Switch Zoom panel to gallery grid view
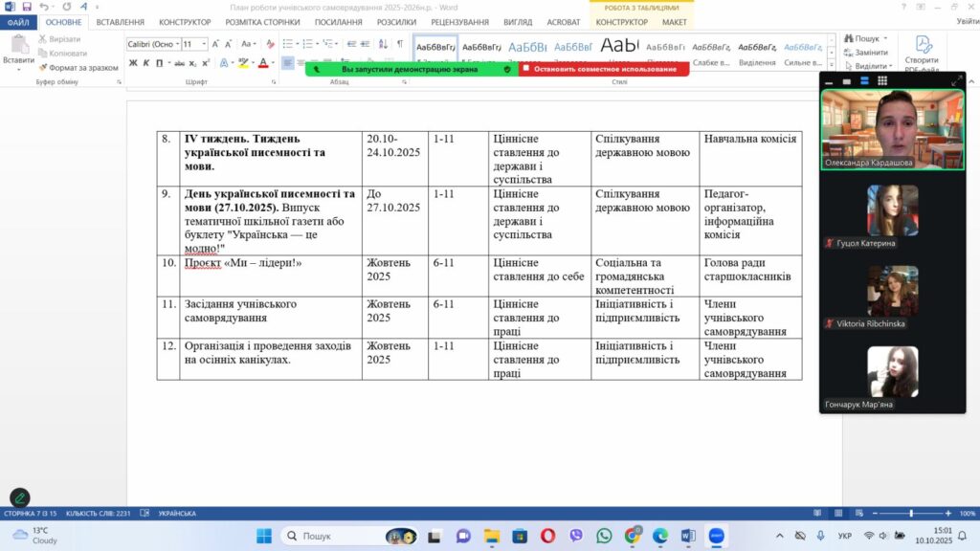Viewport: 980px width, 551px height. [882, 81]
